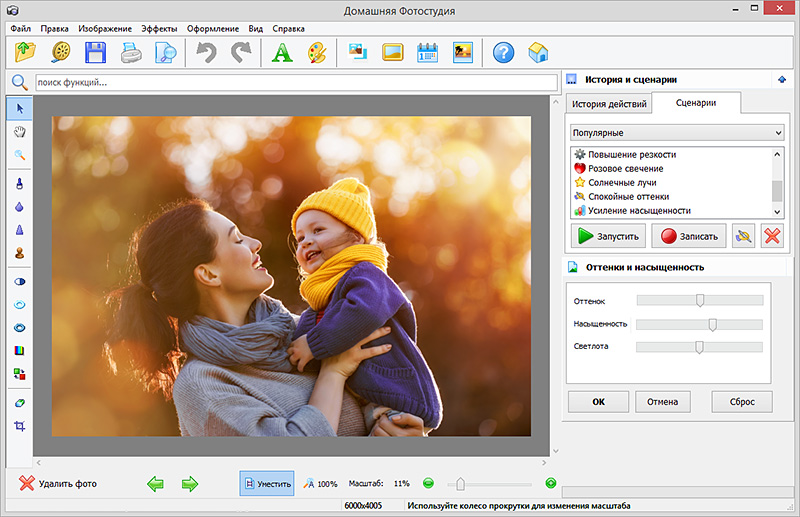Pick the Stamp tool in left toolbar
This screenshot has height=517, width=800.
19,254
